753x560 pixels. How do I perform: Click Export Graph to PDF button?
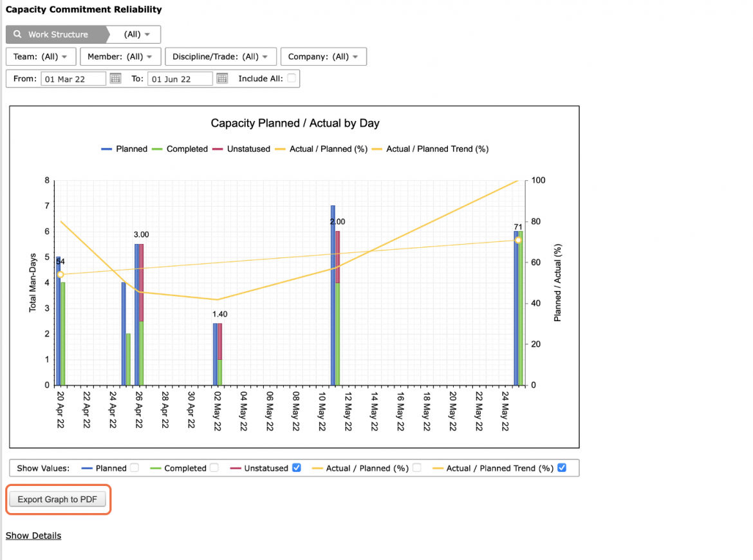pyautogui.click(x=58, y=499)
